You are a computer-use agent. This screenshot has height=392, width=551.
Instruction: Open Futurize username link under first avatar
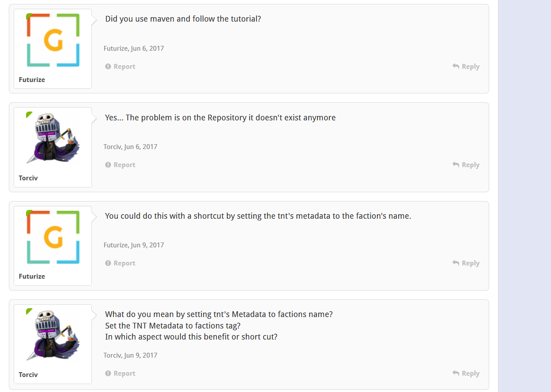tap(32, 80)
